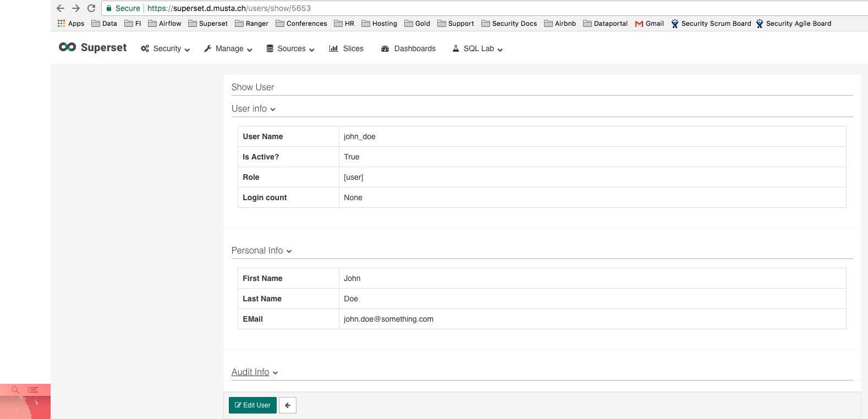Collapse the Personal Info section
Image resolution: width=868 pixels, height=419 pixels.
[x=262, y=251]
